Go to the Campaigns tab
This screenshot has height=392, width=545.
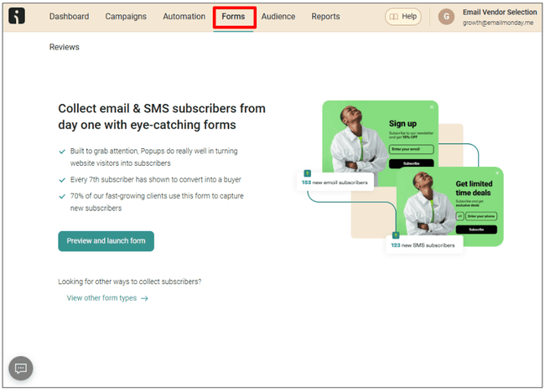tap(126, 17)
